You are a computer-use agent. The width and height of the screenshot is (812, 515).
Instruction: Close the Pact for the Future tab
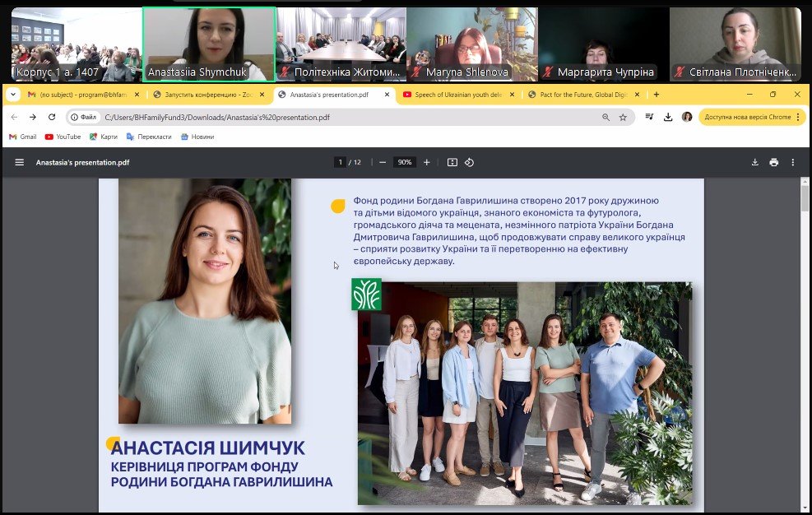(x=637, y=95)
